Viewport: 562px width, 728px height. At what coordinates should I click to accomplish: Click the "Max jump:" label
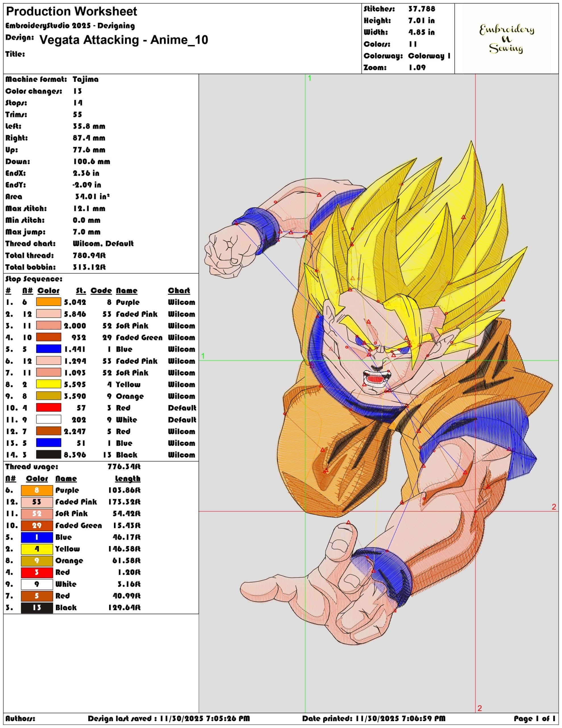[x=25, y=232]
